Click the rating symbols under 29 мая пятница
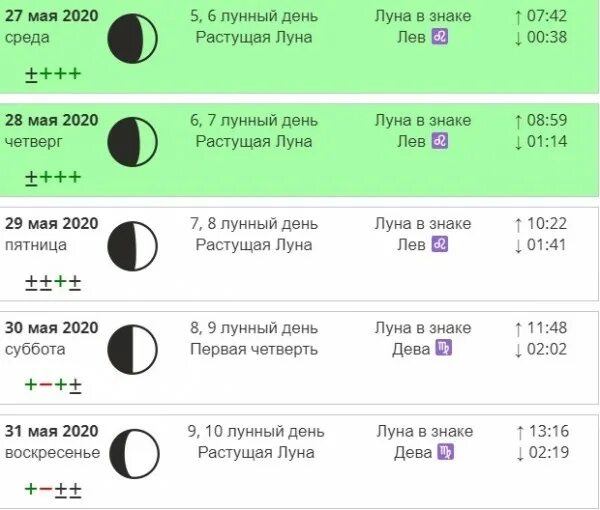600x510 pixels. pos(53,282)
